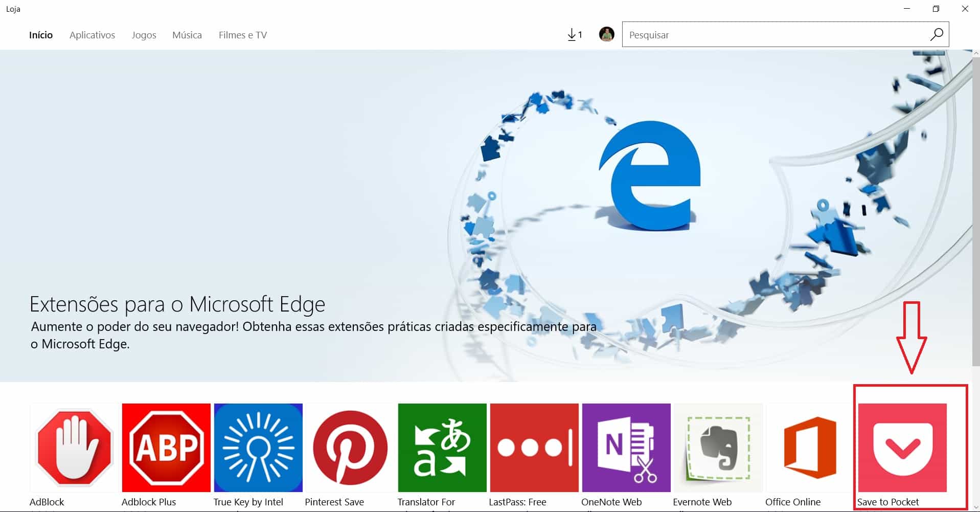Open the user account avatar
This screenshot has width=980, height=512.
click(x=606, y=34)
